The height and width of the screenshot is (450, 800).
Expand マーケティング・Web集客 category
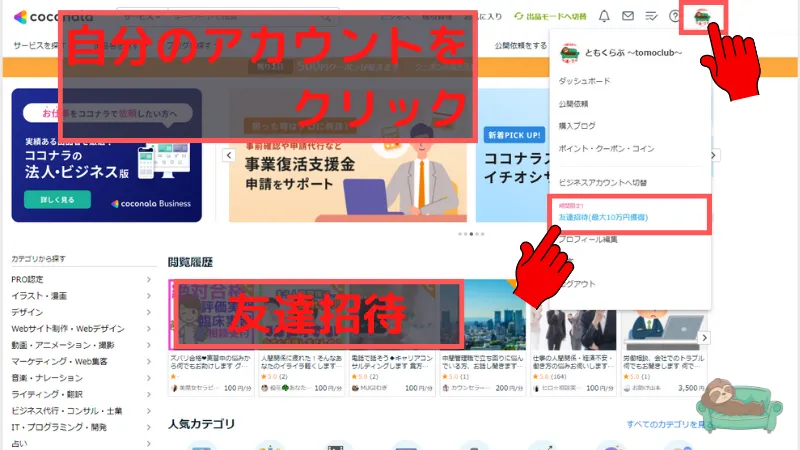[x=82, y=361]
